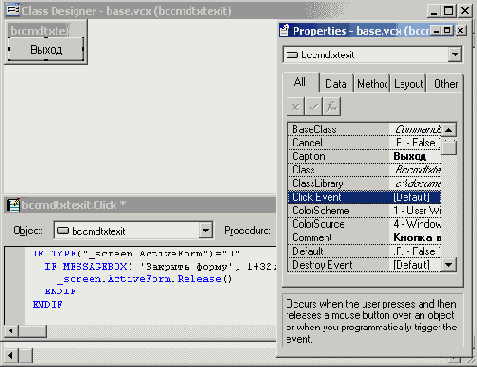The height and width of the screenshot is (367, 477).
Task: Click the bccmdtxtexit.Click code window icon
Action: coord(13,205)
